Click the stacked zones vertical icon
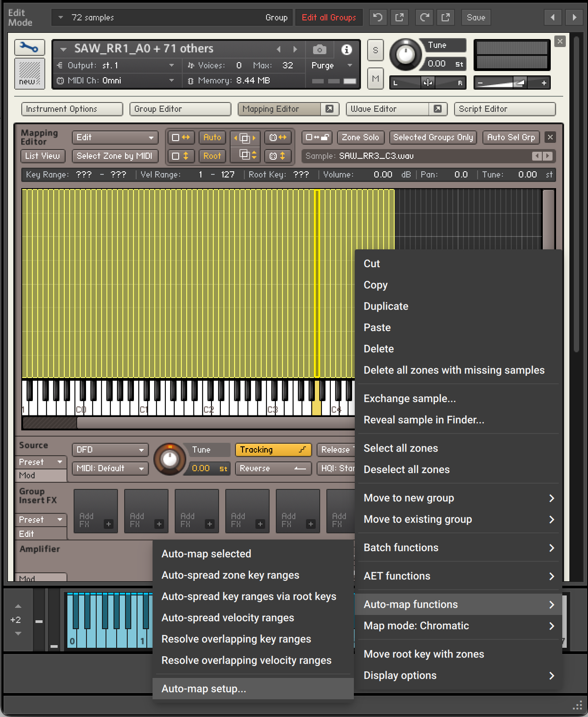Image resolution: width=588 pixels, height=717 pixels. pyautogui.click(x=245, y=155)
